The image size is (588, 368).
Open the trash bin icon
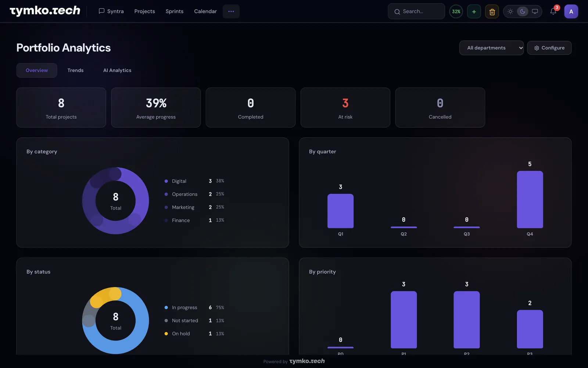coord(492,11)
